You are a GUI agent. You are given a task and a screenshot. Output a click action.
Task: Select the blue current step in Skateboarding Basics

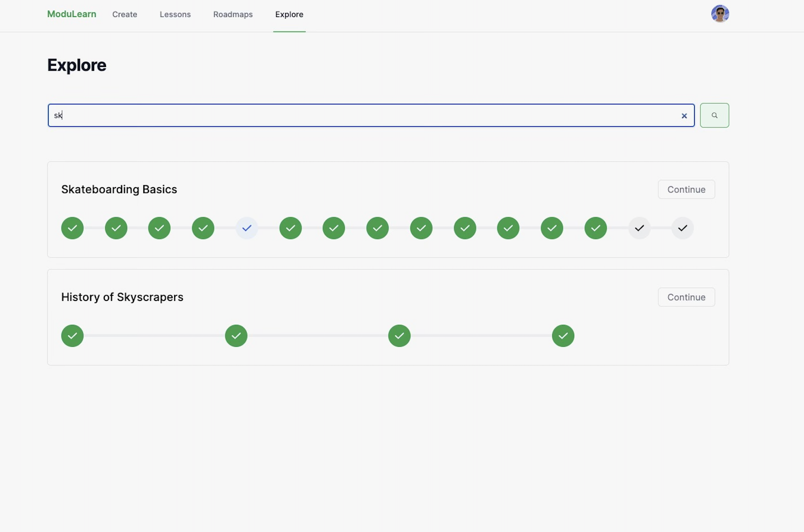point(246,228)
